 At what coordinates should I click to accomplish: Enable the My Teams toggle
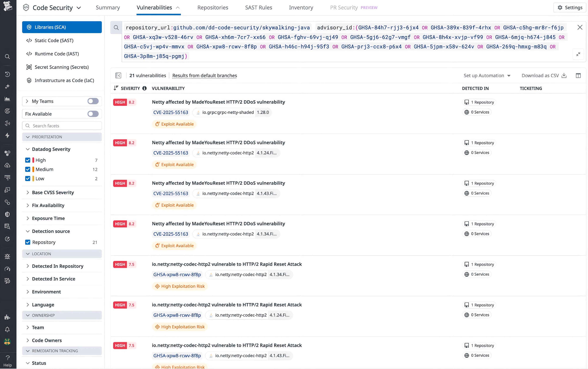[93, 101]
